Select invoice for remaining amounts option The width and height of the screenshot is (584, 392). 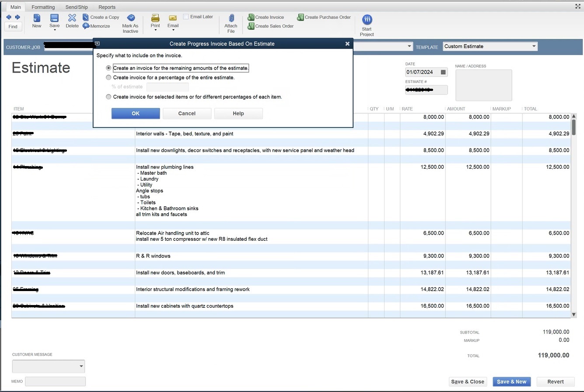click(108, 68)
